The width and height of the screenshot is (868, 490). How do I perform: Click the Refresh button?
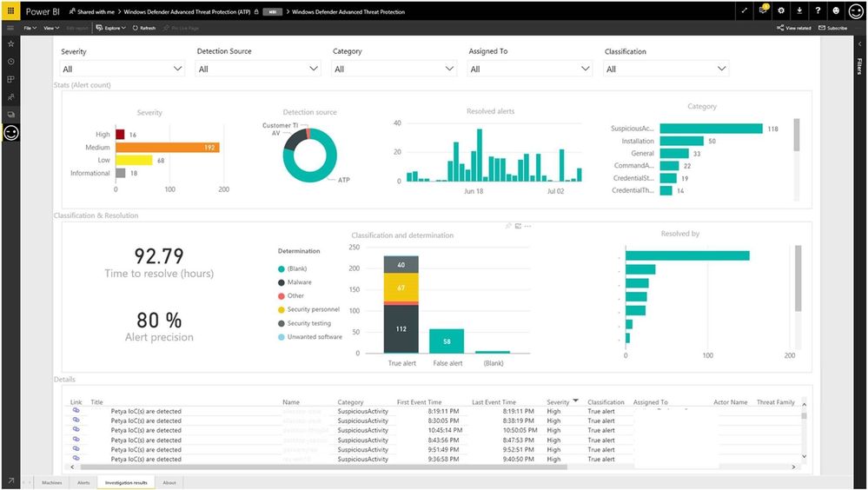(144, 28)
